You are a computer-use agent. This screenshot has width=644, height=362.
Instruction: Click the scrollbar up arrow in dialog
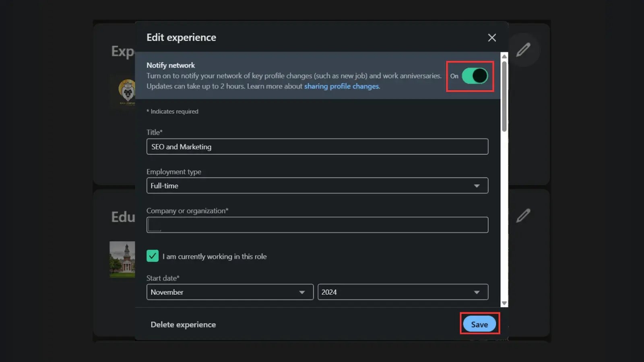pyautogui.click(x=504, y=57)
